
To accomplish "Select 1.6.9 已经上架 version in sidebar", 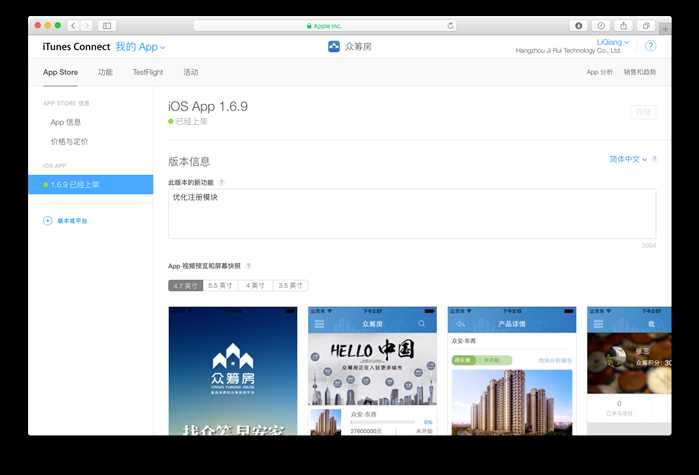I will [x=90, y=184].
